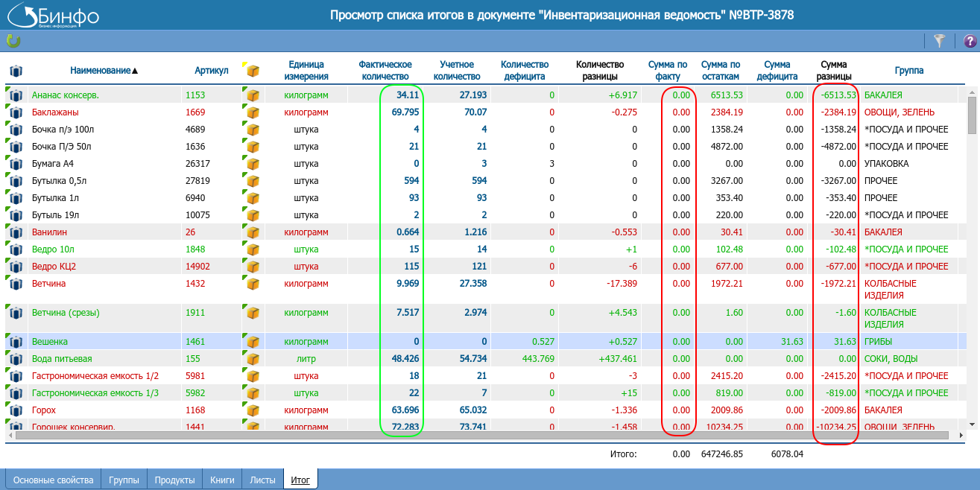Sort by Сумма по факту header
Screen dimensions: 980x490
(x=668, y=71)
